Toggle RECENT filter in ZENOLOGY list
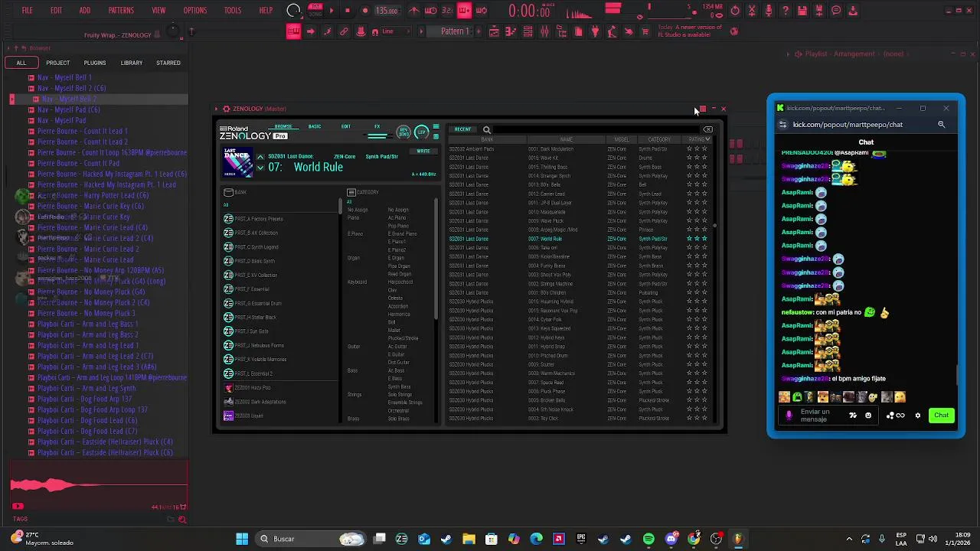The width and height of the screenshot is (980, 551). pos(463,129)
